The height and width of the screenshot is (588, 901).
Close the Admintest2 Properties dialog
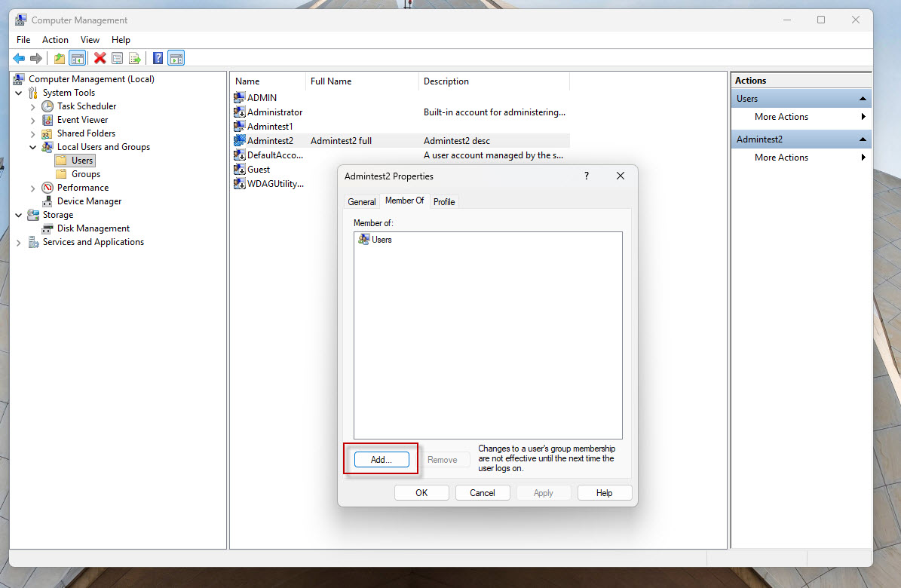tap(620, 176)
